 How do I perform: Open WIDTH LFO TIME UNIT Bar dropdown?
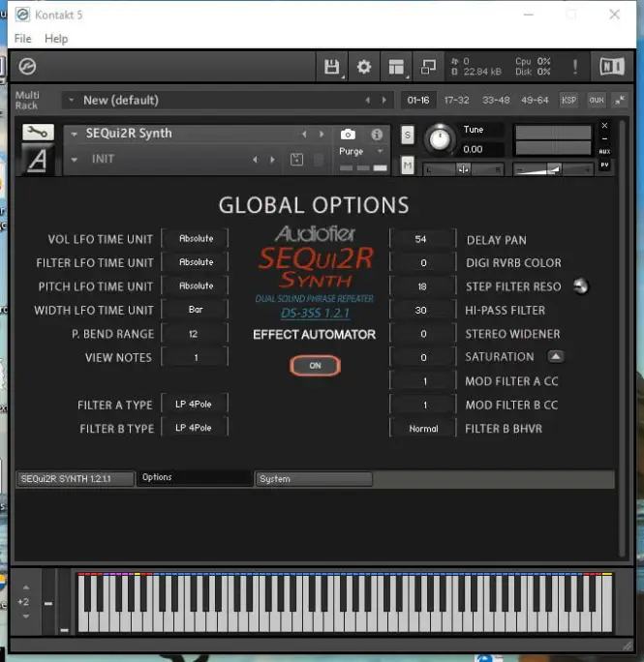click(196, 310)
